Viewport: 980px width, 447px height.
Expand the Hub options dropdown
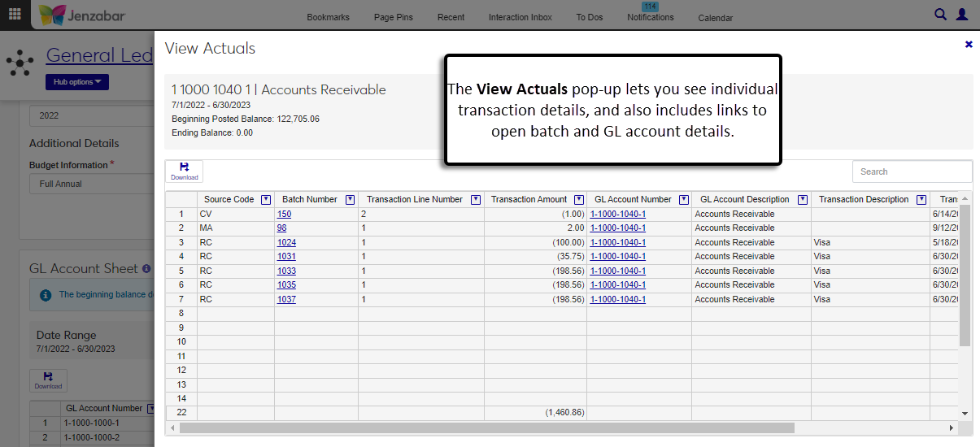[77, 82]
